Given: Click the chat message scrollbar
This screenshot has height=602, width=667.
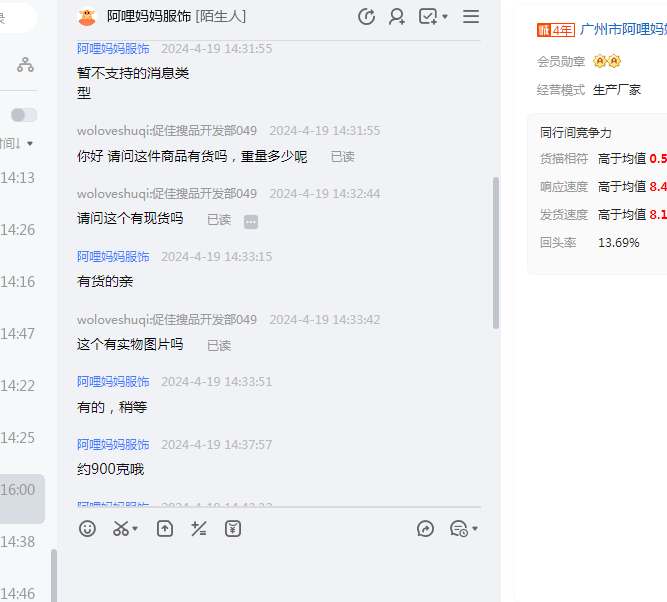Looking at the screenshot, I should click(496, 254).
